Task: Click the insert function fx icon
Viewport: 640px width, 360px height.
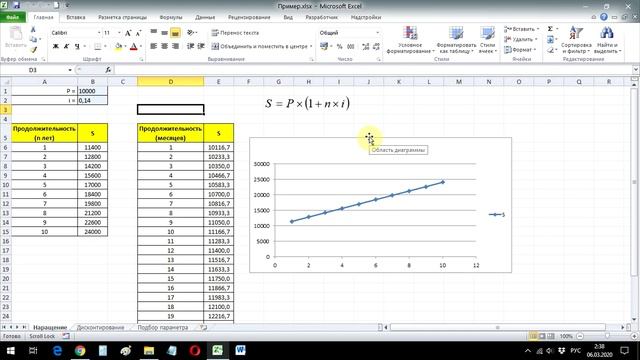Action: click(x=108, y=70)
